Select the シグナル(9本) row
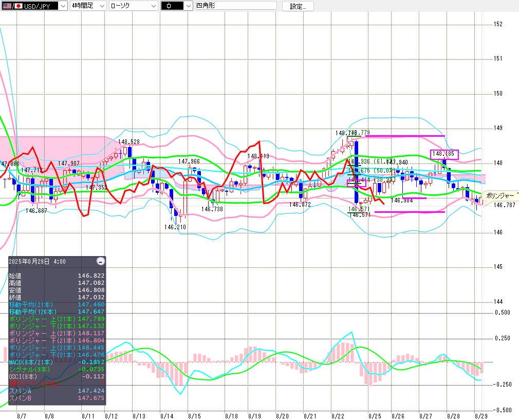 57,369
